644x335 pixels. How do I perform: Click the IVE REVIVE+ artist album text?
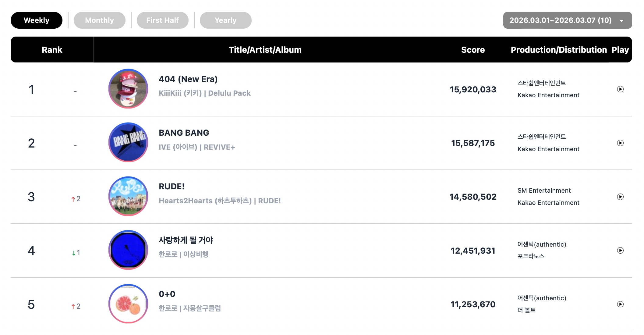tap(197, 147)
